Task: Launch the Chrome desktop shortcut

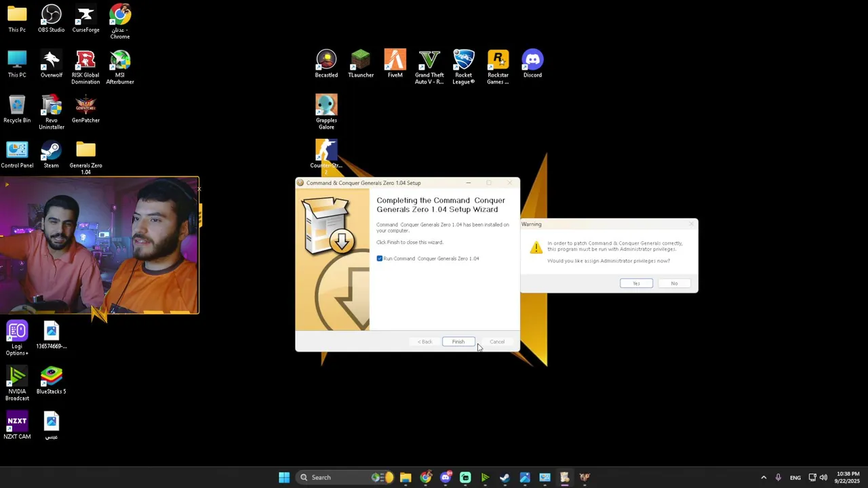Action: pyautogui.click(x=120, y=21)
